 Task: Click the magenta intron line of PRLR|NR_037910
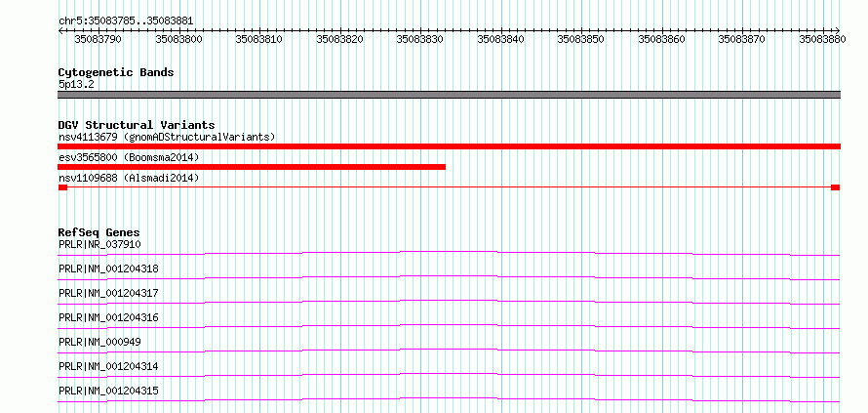coord(449,252)
